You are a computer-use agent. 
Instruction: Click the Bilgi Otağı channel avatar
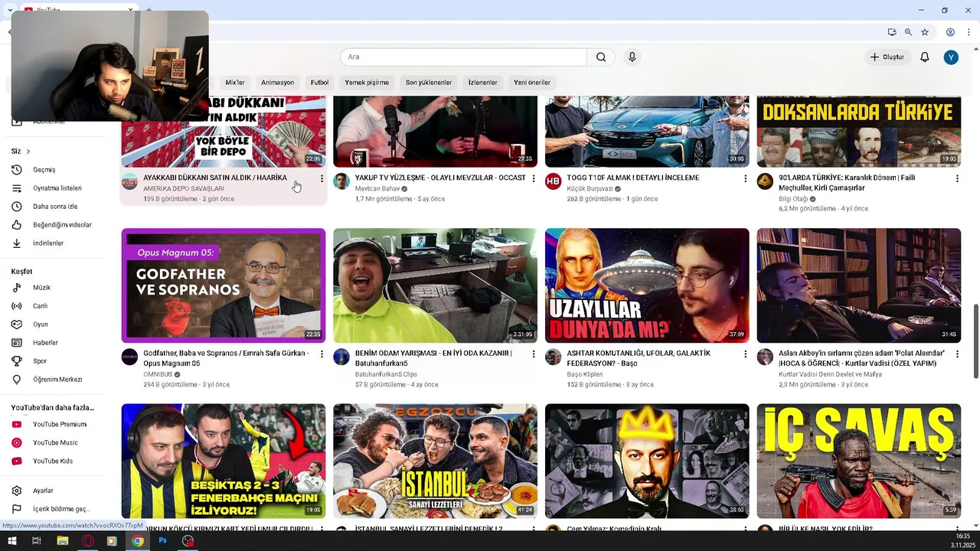click(x=765, y=181)
